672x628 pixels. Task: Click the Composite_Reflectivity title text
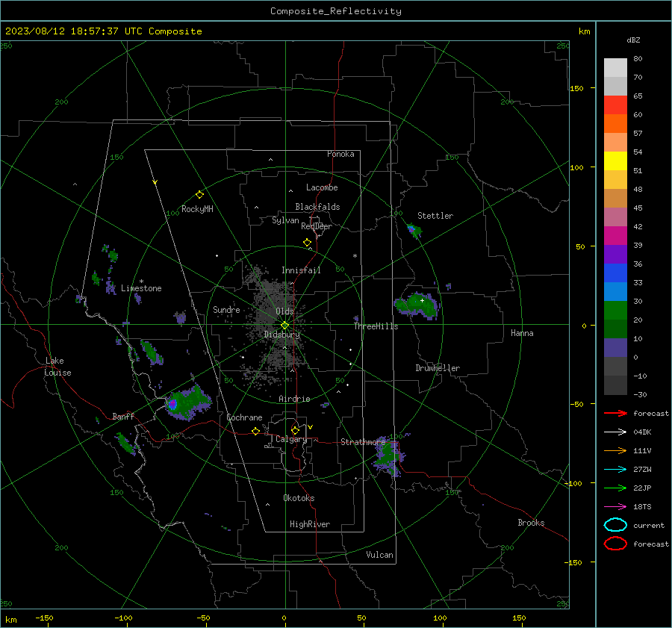(x=335, y=11)
